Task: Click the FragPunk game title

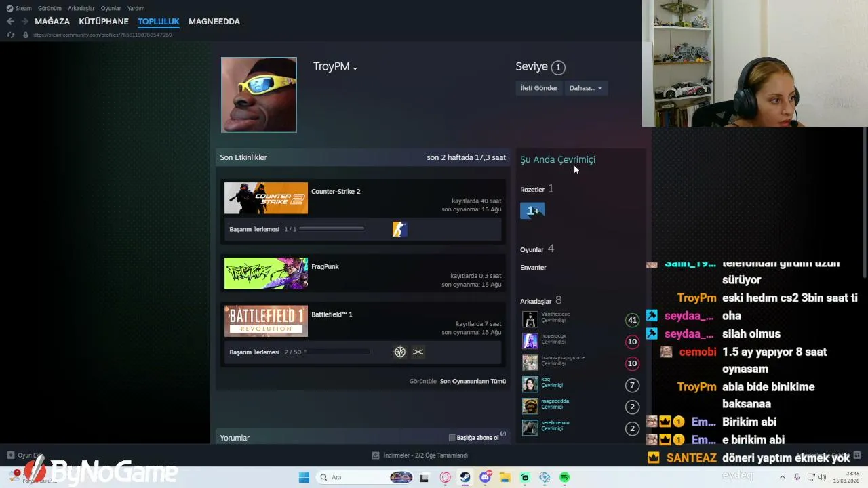Action: pos(325,266)
